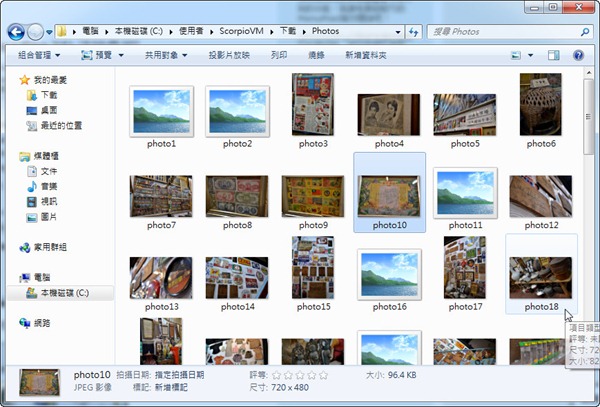The width and height of the screenshot is (600, 407).
Task: Select the photo13 thumbnail
Action: pos(161,278)
